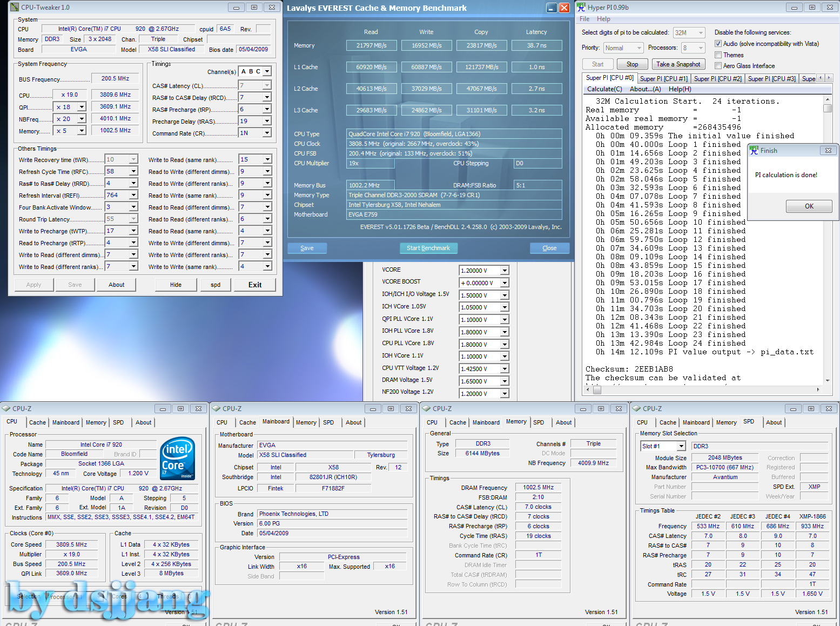This screenshot has height=626, width=840.
Task: Click OK in the Finish dialog
Action: click(x=809, y=206)
